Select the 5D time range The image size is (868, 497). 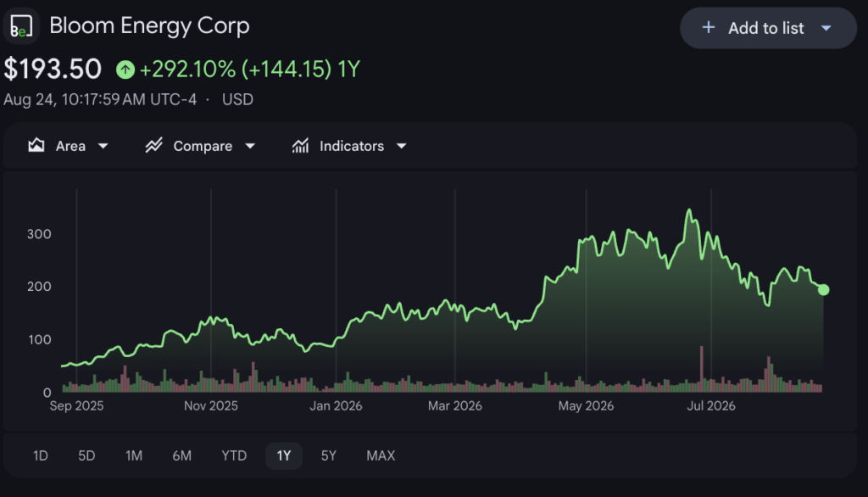click(86, 456)
